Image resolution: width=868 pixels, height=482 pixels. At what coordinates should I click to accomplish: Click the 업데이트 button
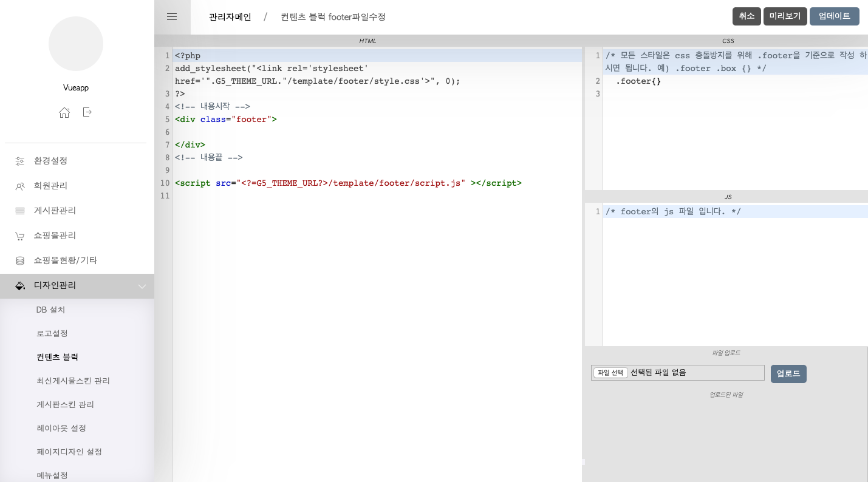(834, 16)
